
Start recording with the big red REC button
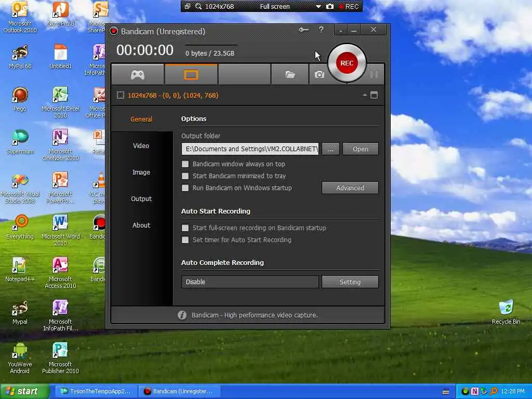point(347,63)
